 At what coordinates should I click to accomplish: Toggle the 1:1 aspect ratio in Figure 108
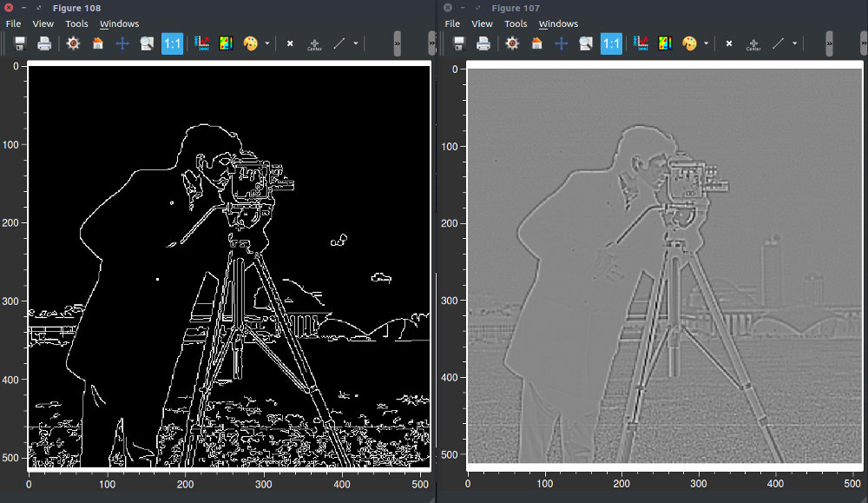point(172,43)
